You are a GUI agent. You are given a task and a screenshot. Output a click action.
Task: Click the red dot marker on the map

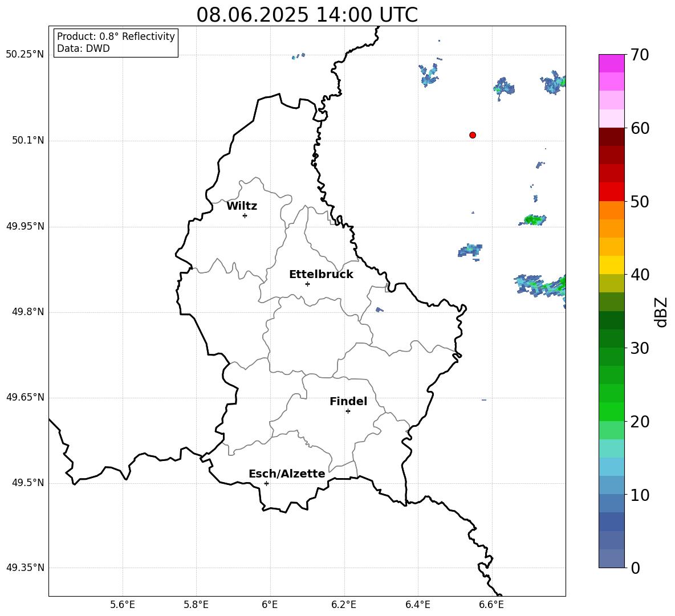pos(473,135)
